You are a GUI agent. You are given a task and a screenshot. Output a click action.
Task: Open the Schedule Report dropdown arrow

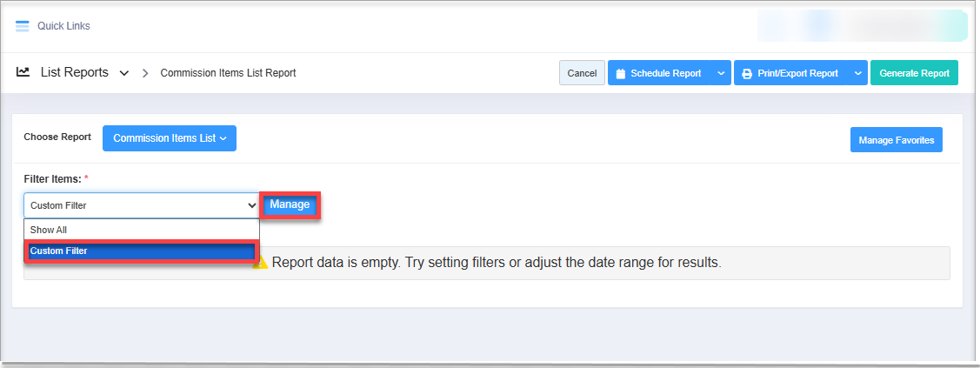point(721,73)
